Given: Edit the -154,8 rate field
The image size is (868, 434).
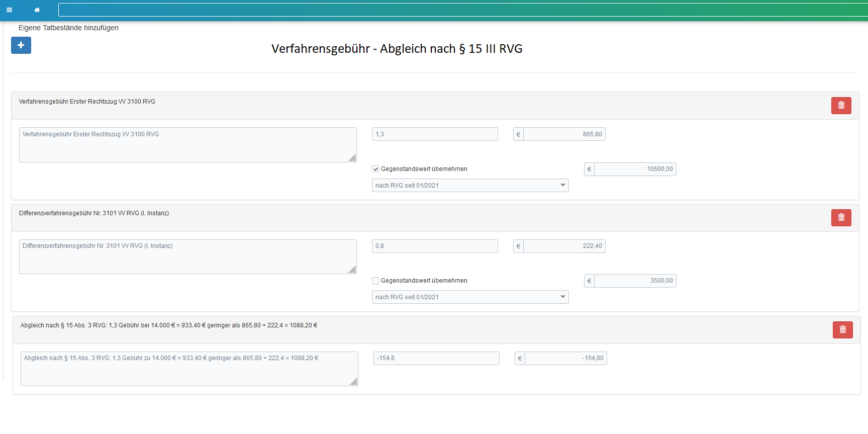Looking at the screenshot, I should pyautogui.click(x=436, y=358).
